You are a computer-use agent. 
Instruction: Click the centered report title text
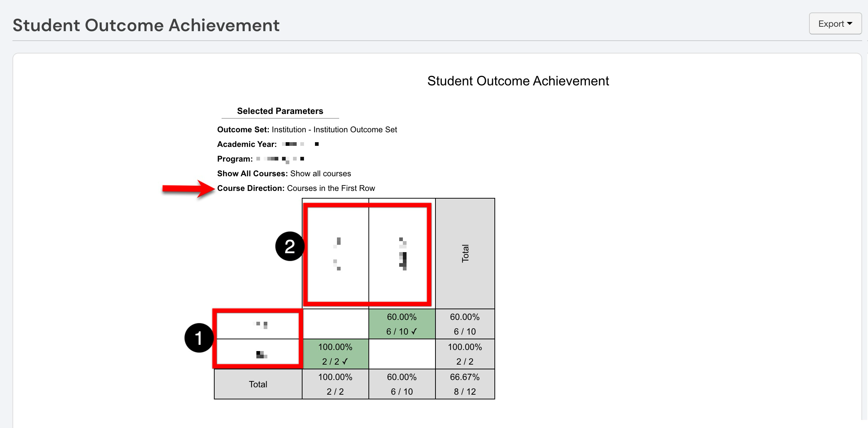point(518,81)
